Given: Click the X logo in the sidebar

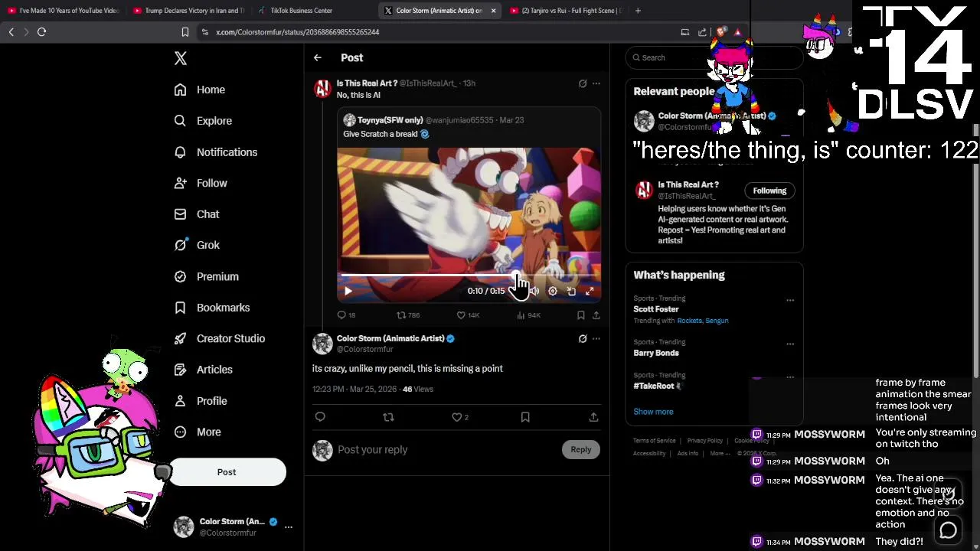Looking at the screenshot, I should (181, 58).
